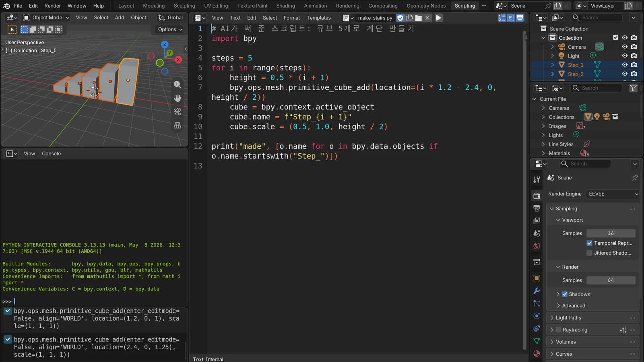Switch to the Geometry Nodes workspace tab

pyautogui.click(x=426, y=6)
